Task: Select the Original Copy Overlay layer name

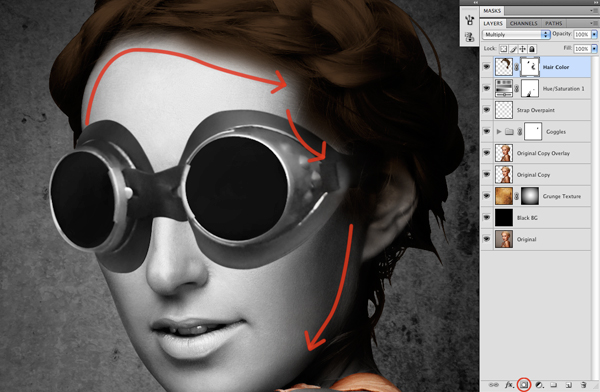Action: coord(543,153)
